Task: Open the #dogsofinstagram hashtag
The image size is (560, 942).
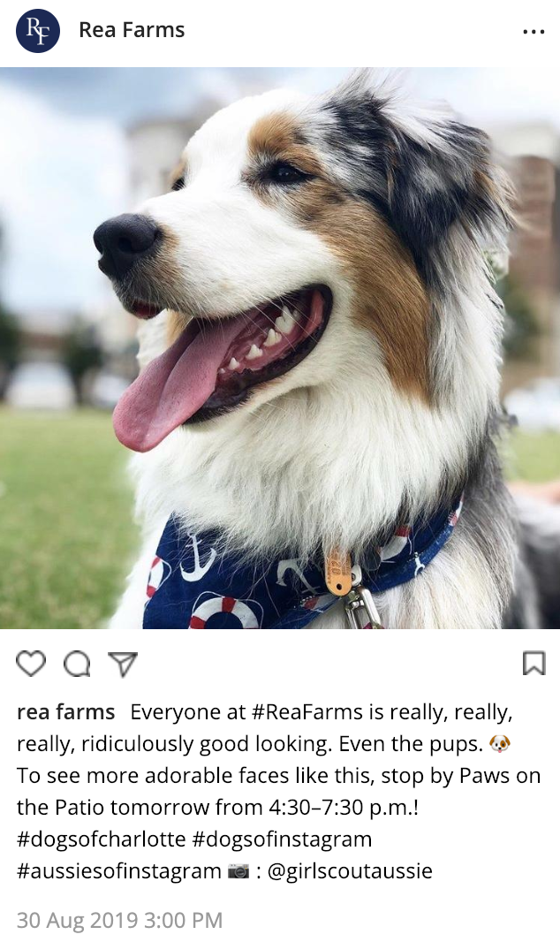Action: click(282, 839)
